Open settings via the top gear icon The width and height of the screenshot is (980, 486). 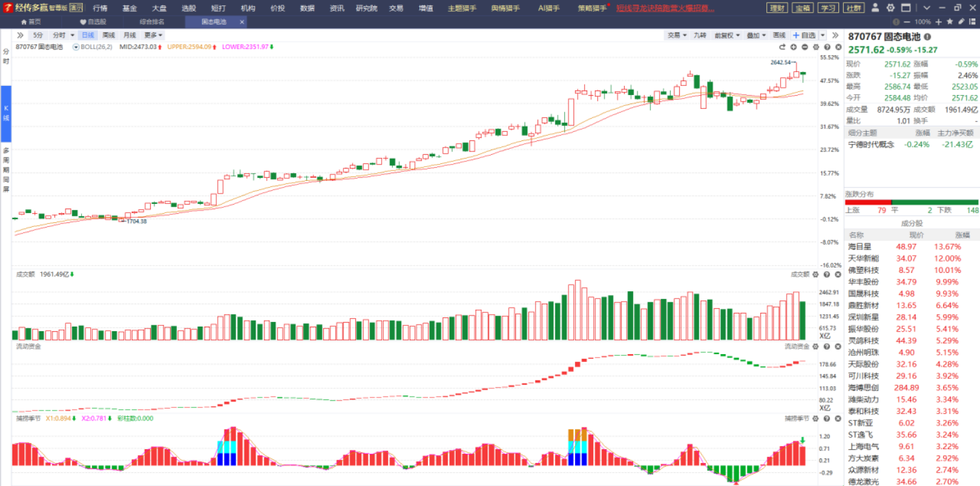click(x=890, y=8)
